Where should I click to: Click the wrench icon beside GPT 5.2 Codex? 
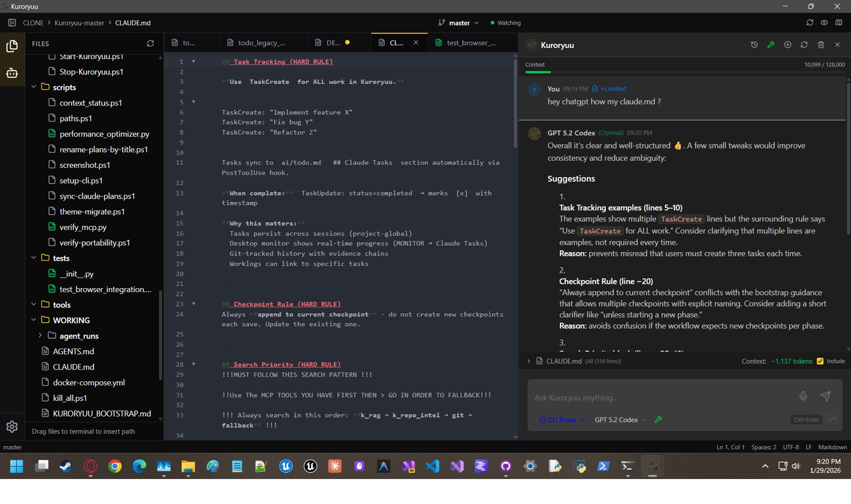point(658,420)
